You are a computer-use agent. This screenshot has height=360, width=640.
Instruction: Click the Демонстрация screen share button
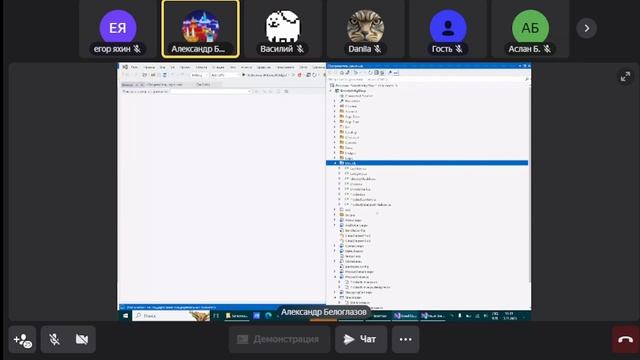[x=279, y=339]
